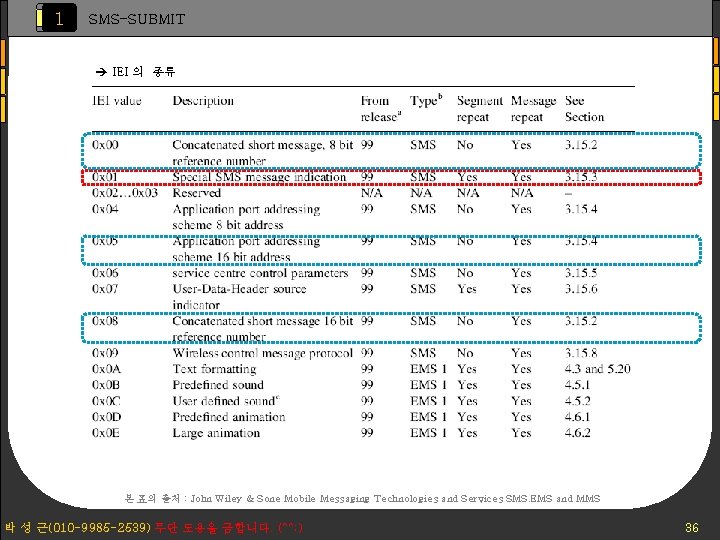
Task: Select section number 3.15.3
Action: click(581, 177)
